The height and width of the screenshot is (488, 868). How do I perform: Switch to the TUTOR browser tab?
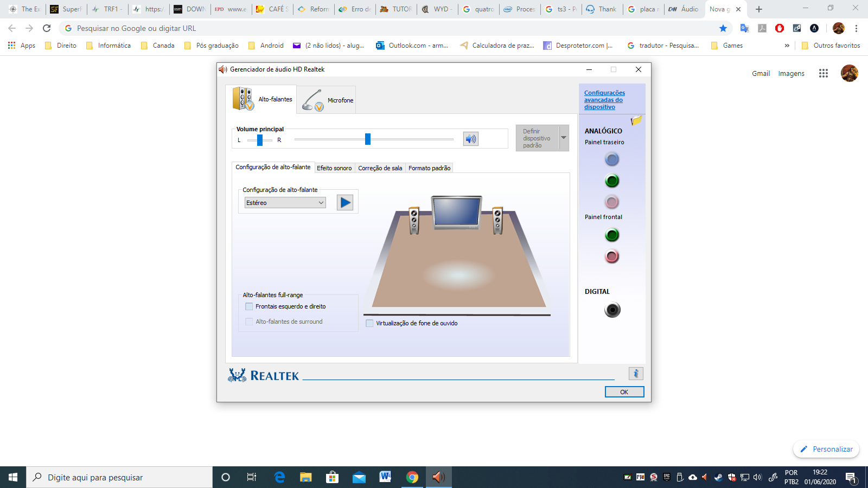[x=397, y=9]
